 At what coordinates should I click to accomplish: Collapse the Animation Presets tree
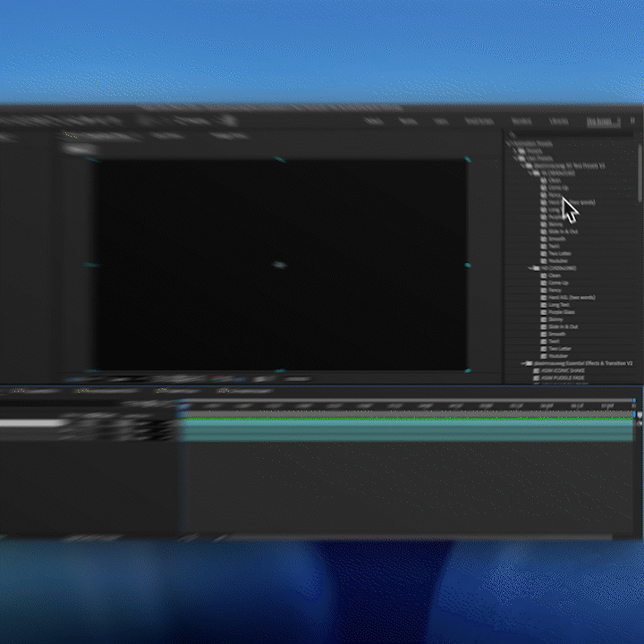coord(508,143)
